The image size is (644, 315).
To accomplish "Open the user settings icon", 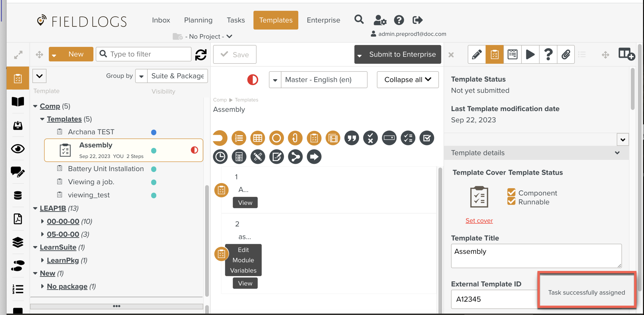I will point(380,20).
